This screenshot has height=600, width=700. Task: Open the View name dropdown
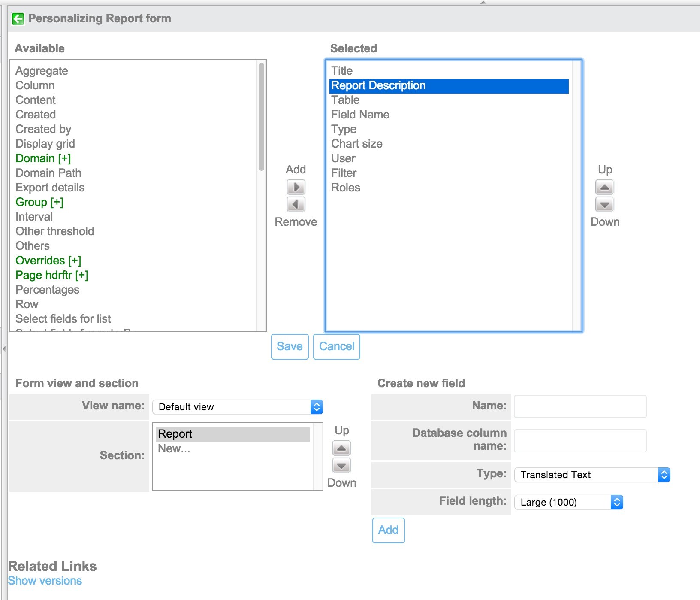238,407
